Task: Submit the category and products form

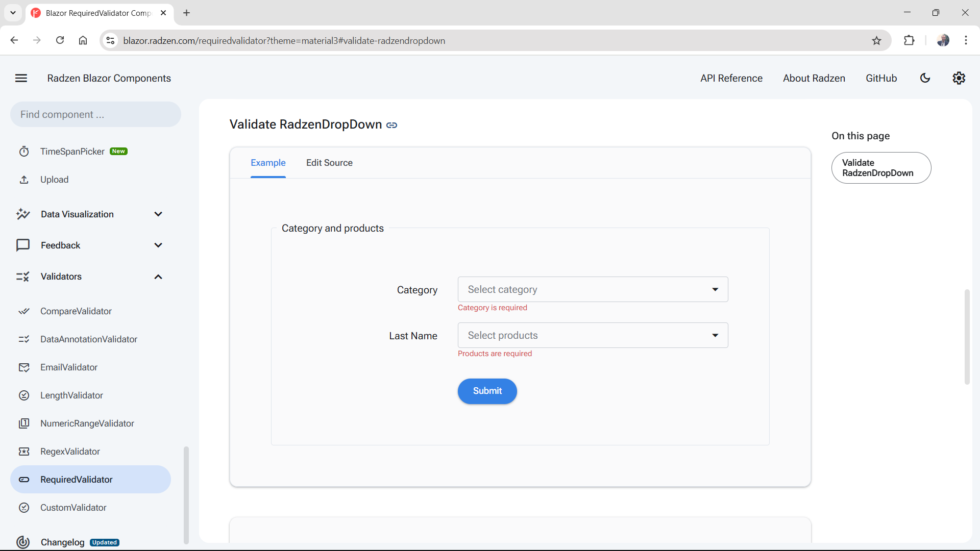Action: [487, 391]
